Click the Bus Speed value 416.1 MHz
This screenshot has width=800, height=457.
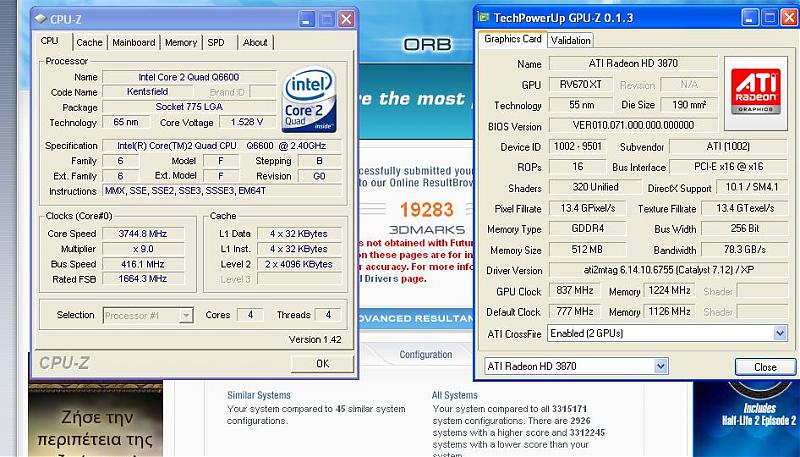tap(143, 264)
